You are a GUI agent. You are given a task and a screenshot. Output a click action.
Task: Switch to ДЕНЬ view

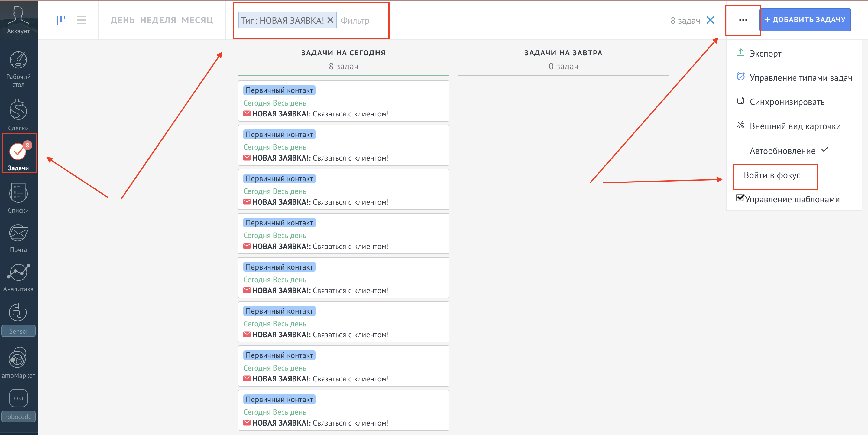click(123, 20)
